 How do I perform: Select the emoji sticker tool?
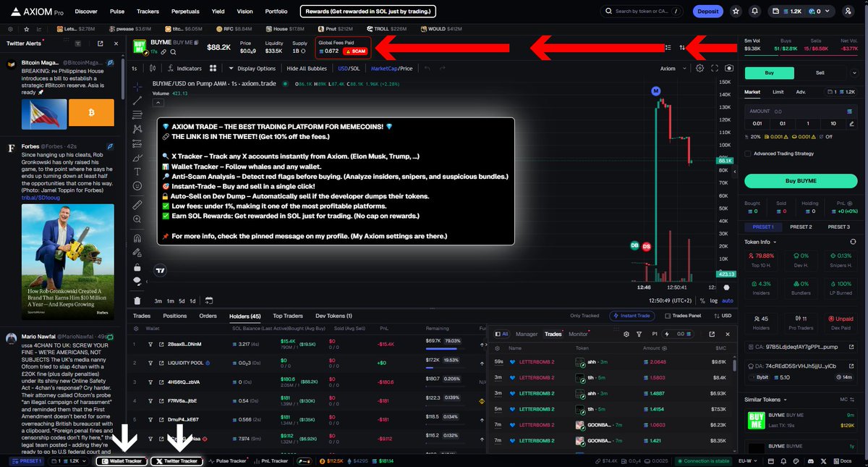[137, 185]
